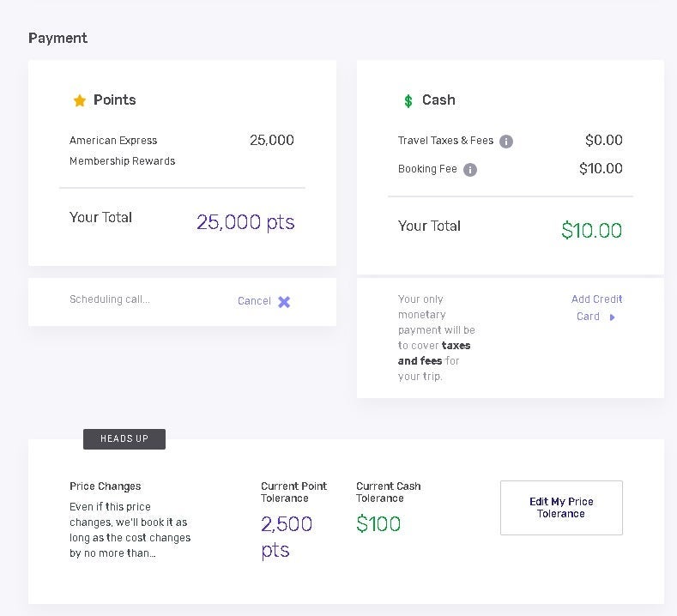Click the info icon beside Travel Taxes & Fees
Screen dimensions: 677x616
[506, 142]
